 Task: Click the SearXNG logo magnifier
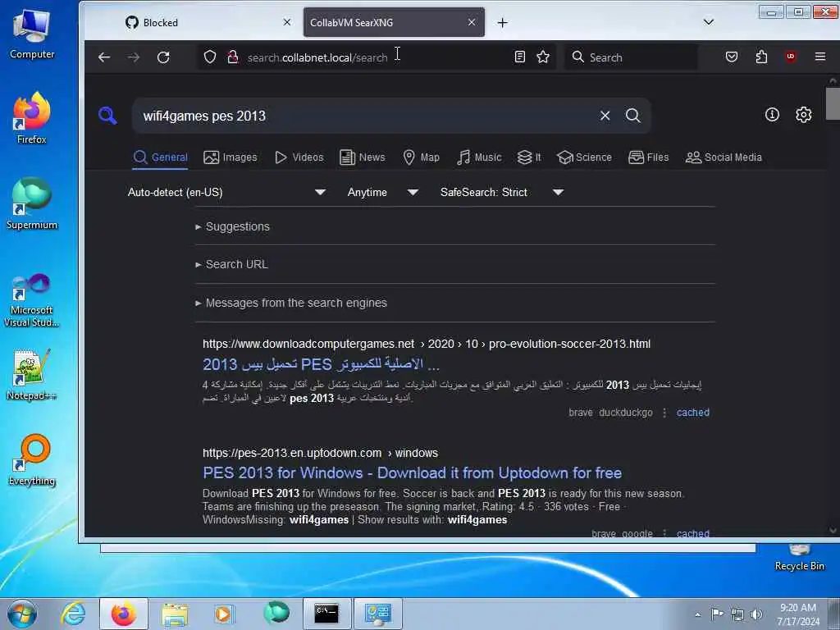(107, 115)
